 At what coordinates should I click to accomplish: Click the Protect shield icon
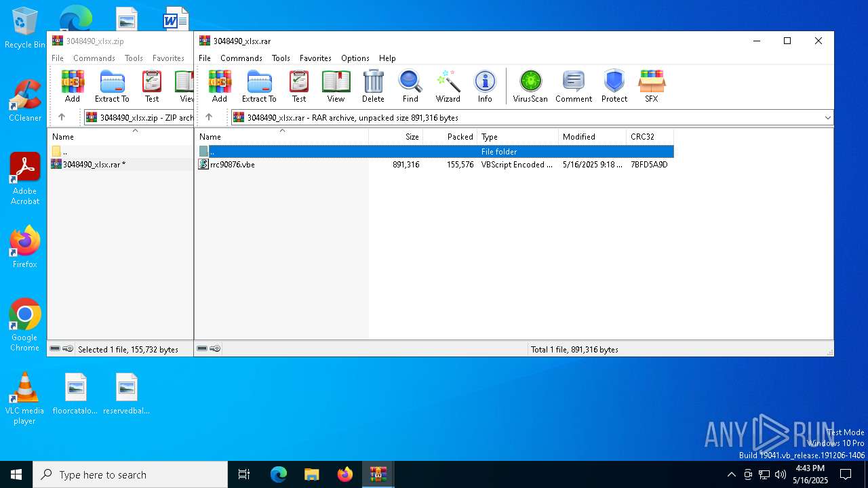point(614,86)
